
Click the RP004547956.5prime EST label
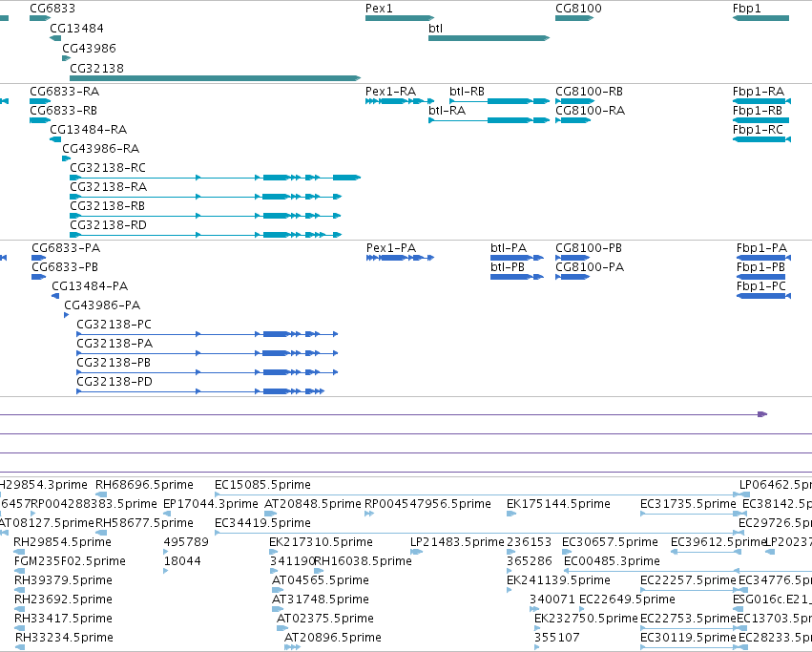pyautogui.click(x=427, y=504)
